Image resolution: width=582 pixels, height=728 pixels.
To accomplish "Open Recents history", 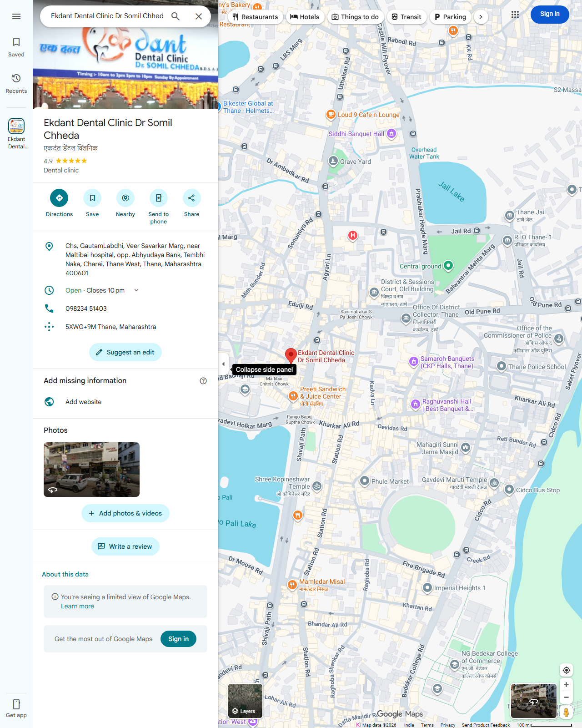I will point(16,84).
